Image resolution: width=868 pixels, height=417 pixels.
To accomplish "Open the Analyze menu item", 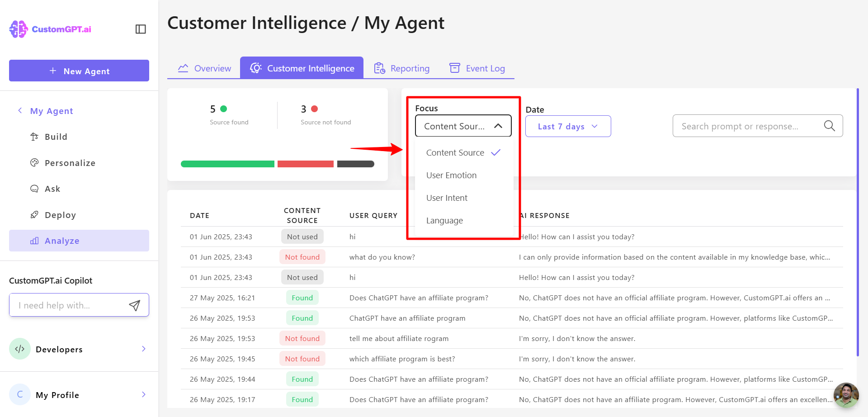I will 79,241.
